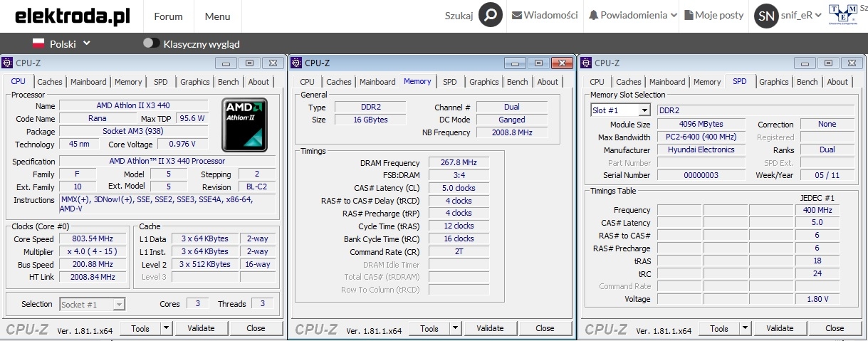Click the TME sponsor logo
This screenshot has width=868, height=341.
pyautogui.click(x=844, y=14)
